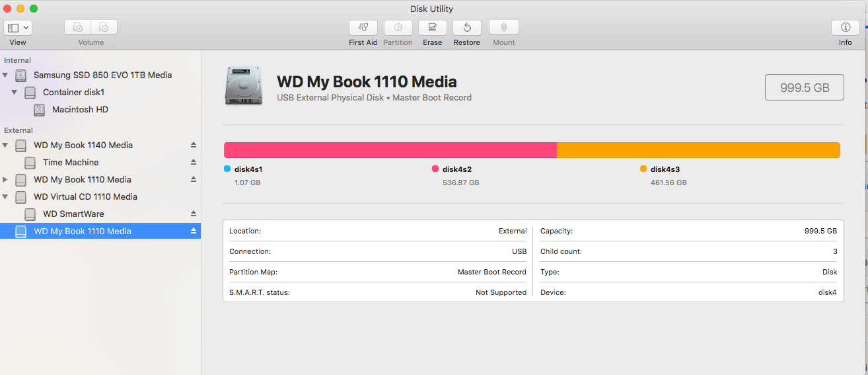Expand the collapsed WD My Book 1110 Media
The width and height of the screenshot is (868, 375).
5,180
